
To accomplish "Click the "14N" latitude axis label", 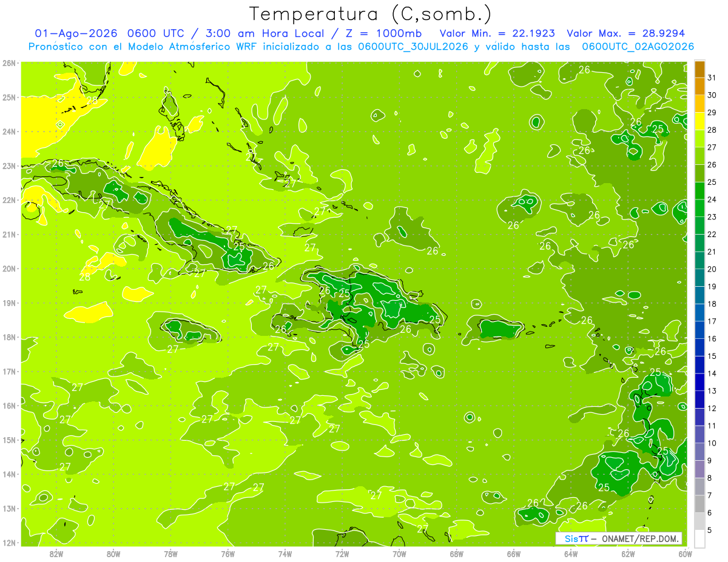I will click(8, 474).
